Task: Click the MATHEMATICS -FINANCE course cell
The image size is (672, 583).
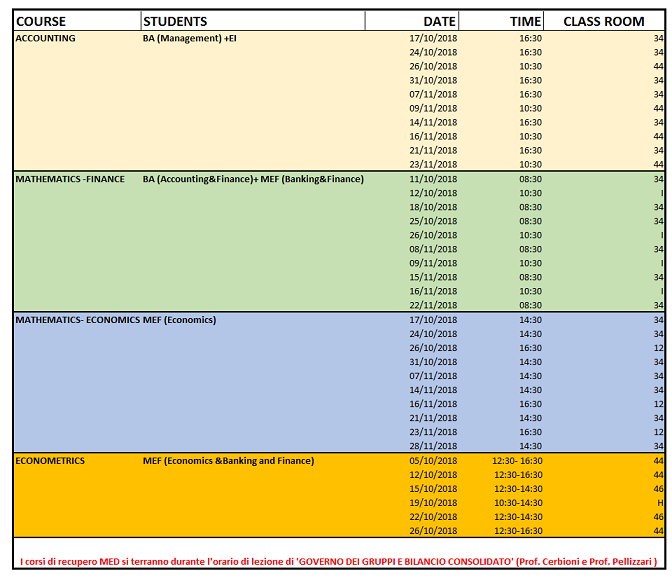Action: coord(70,179)
